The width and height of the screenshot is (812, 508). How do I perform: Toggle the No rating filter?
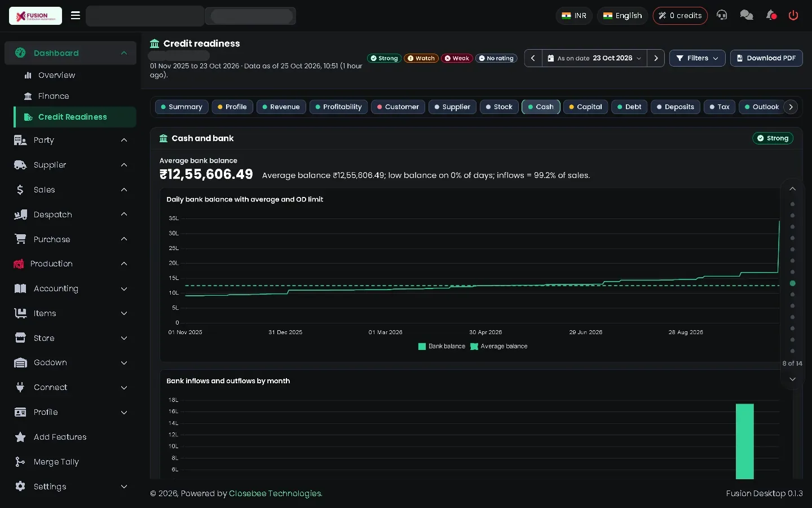tap(496, 58)
